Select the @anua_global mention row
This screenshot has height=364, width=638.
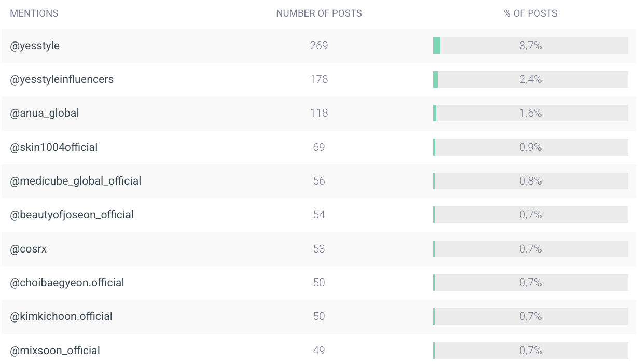click(45, 113)
